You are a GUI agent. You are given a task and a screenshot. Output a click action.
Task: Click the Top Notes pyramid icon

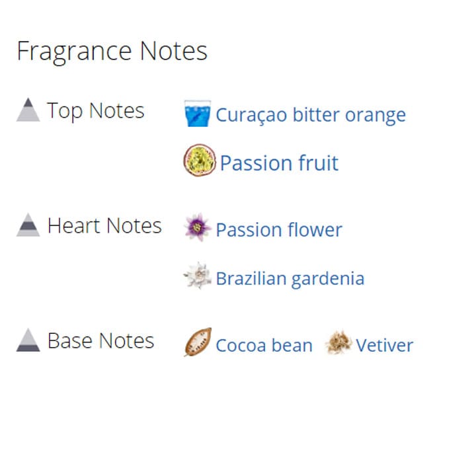pyautogui.click(x=28, y=110)
